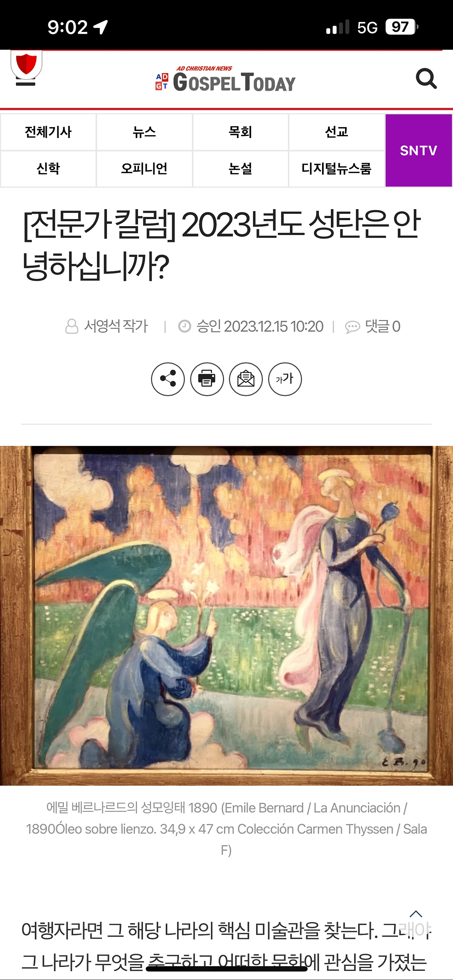Go to the 목회 section
This screenshot has width=453, height=980.
tap(240, 132)
